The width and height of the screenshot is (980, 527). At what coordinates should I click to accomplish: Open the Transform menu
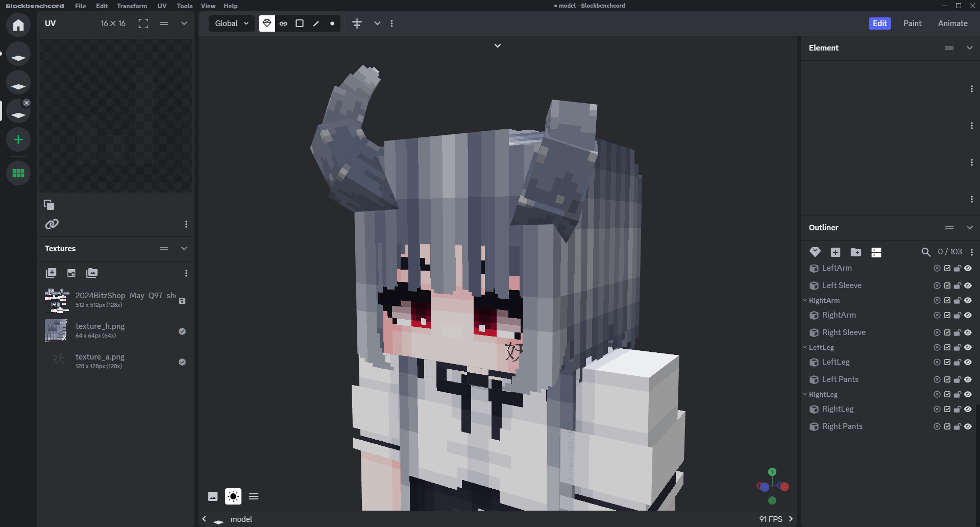(132, 6)
